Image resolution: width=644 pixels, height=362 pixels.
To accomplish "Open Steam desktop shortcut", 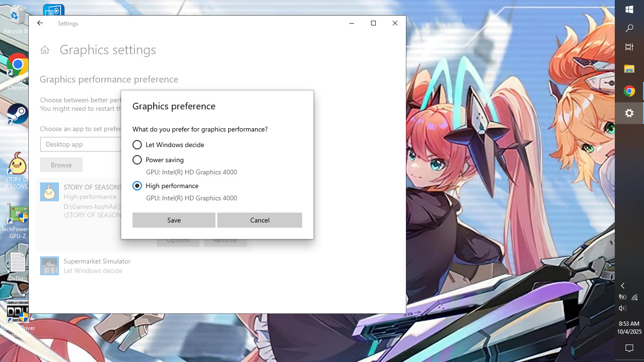I will (17, 118).
